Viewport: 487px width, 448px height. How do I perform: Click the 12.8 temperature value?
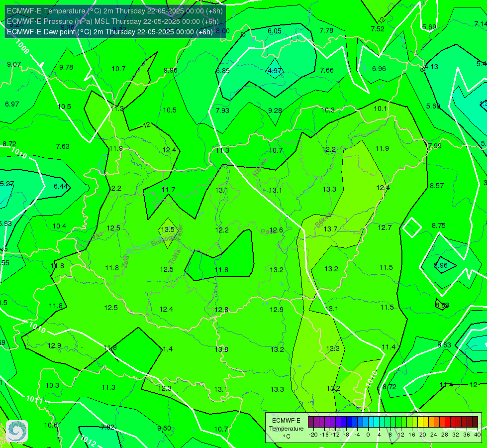pyautogui.click(x=221, y=310)
